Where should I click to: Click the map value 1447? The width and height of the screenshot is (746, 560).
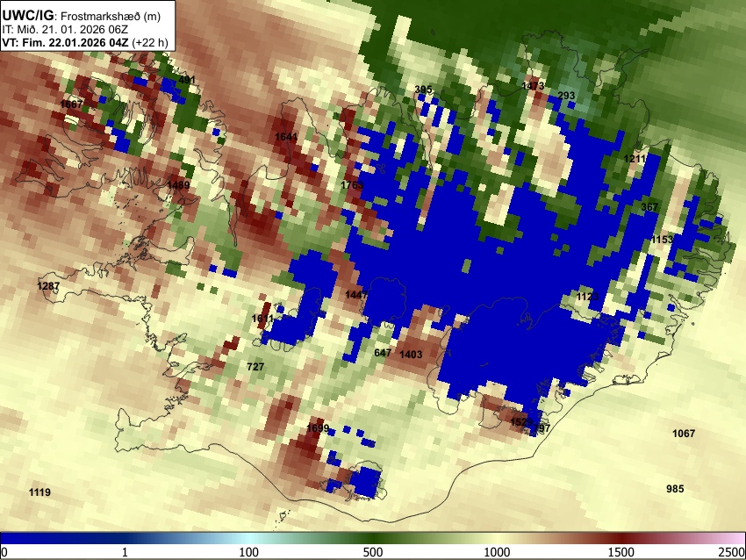[x=356, y=295]
